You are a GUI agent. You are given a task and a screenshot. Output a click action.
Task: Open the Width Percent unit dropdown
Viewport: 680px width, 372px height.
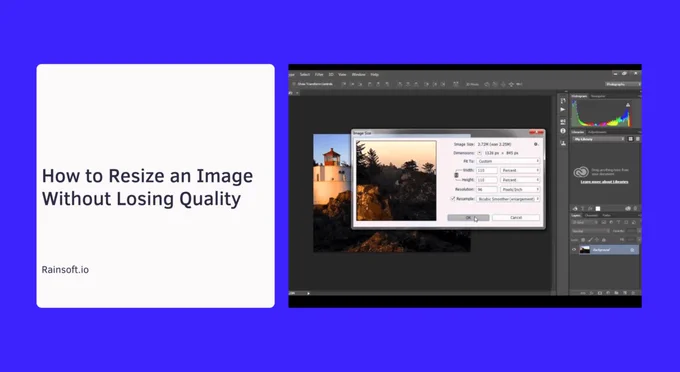[x=520, y=170]
